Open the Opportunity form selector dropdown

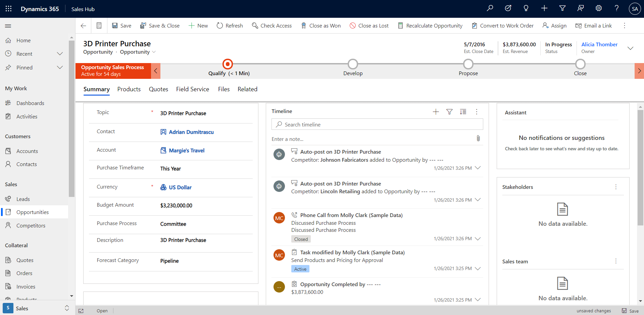click(154, 52)
